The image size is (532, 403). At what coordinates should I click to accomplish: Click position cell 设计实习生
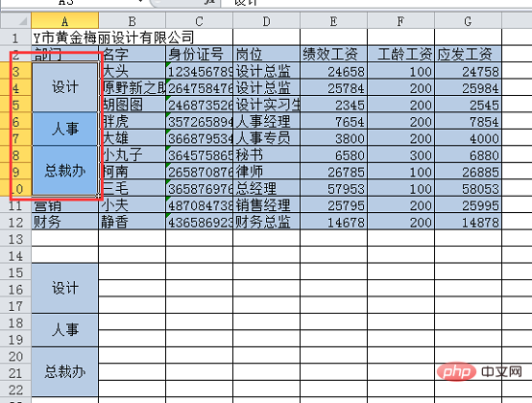click(266, 105)
